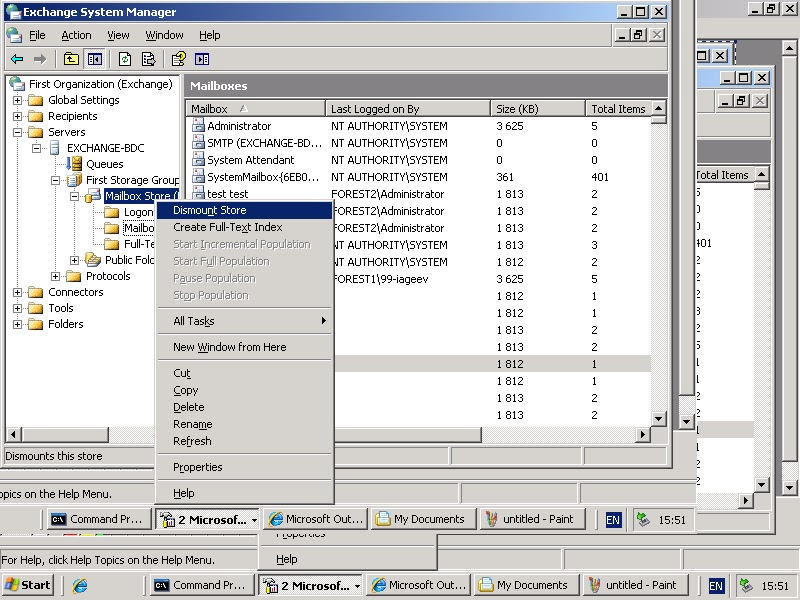The height and width of the screenshot is (600, 800).
Task: Open the Window menu
Action: pyautogui.click(x=164, y=35)
